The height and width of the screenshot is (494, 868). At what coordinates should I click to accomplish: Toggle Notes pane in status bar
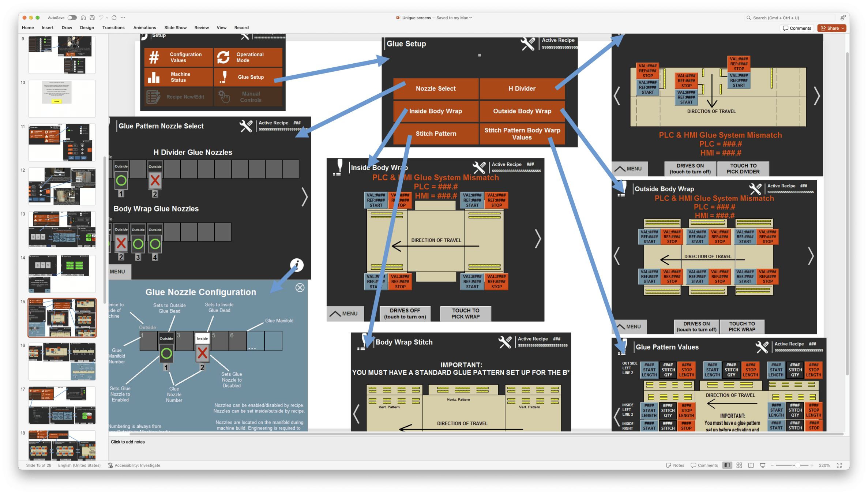coord(675,465)
